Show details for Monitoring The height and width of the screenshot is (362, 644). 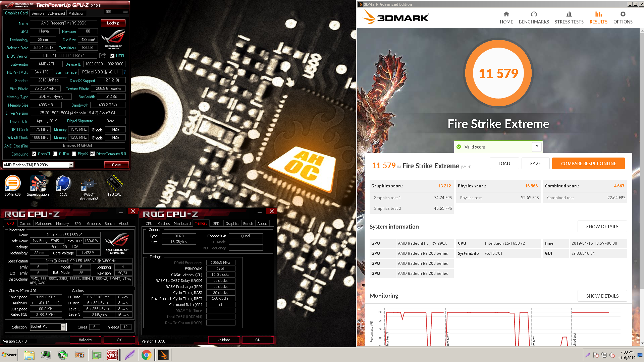coord(602,296)
